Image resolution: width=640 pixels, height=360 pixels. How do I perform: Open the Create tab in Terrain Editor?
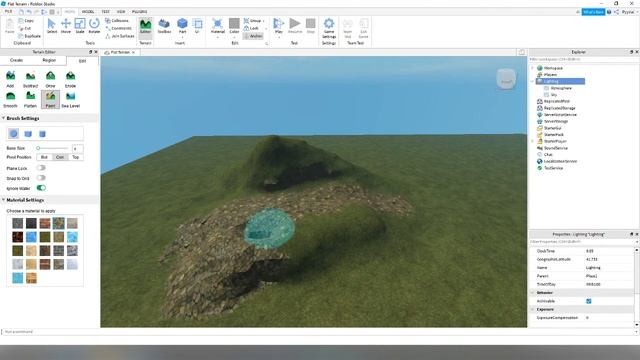coord(16,60)
